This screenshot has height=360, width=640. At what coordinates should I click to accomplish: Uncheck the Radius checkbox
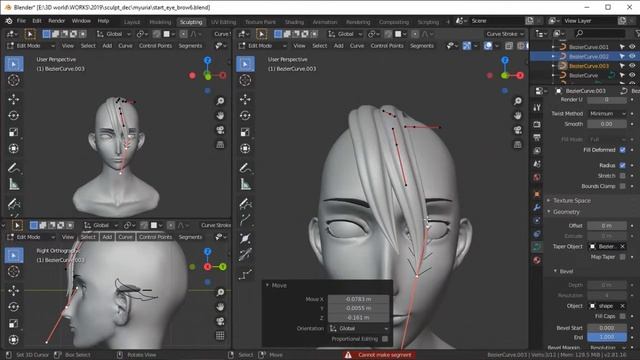(x=622, y=165)
